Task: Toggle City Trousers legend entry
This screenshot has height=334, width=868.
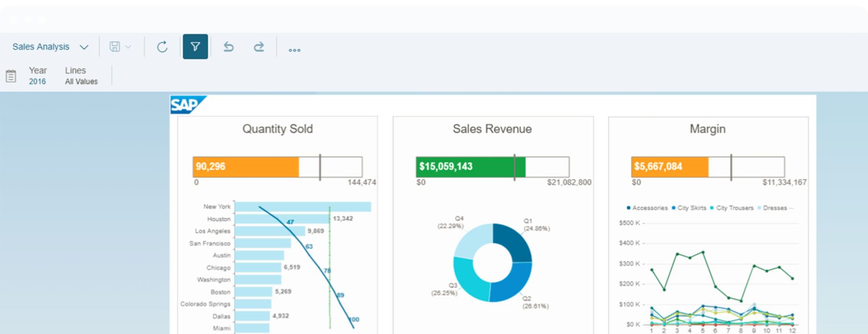Action: tap(732, 208)
